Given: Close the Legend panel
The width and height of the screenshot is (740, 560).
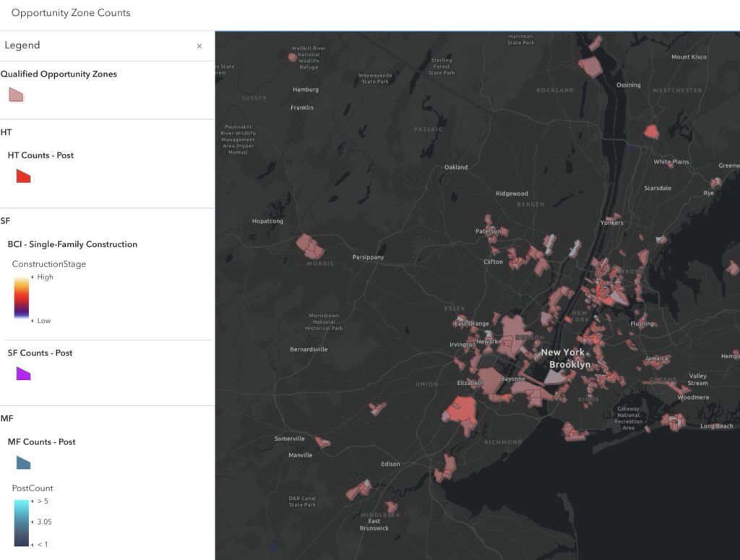Looking at the screenshot, I should 199,46.
